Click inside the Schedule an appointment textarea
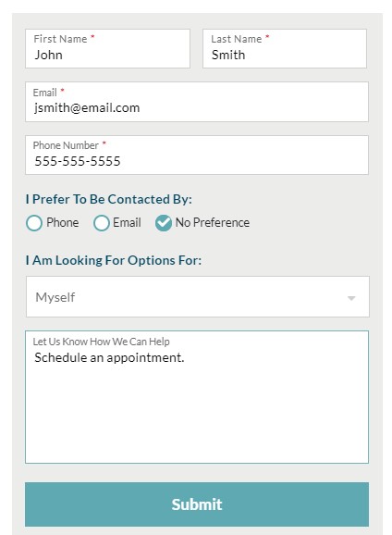This screenshot has width=392, height=535. point(197,397)
